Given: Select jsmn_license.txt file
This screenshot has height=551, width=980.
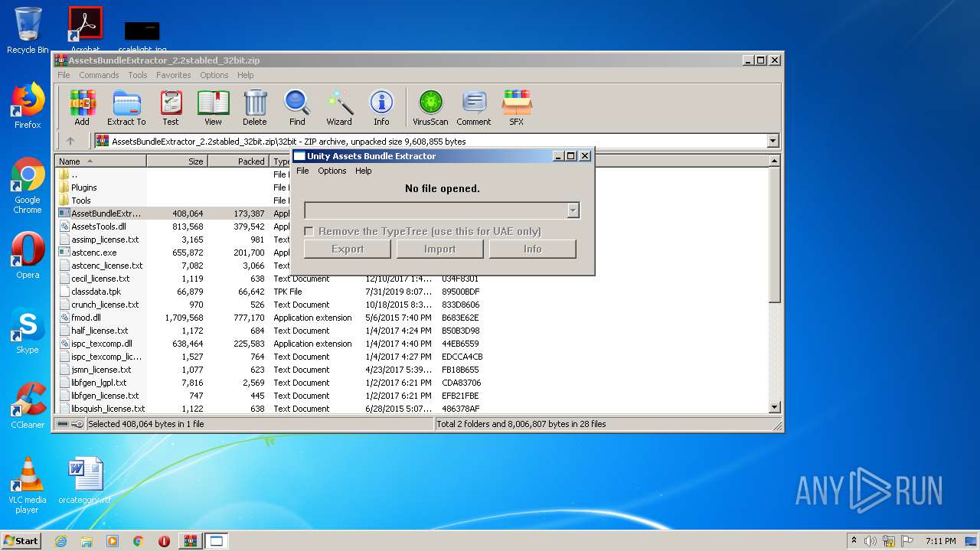Looking at the screenshot, I should pyautogui.click(x=101, y=370).
